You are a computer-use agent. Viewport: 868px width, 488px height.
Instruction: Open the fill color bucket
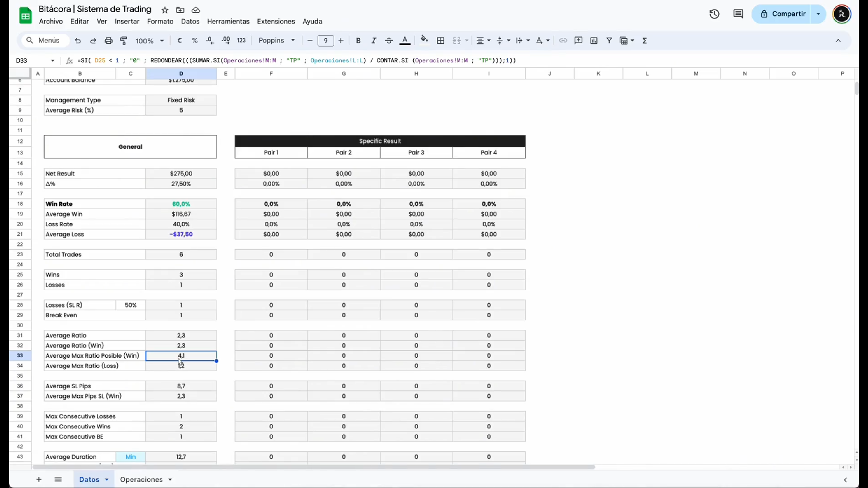(x=424, y=40)
